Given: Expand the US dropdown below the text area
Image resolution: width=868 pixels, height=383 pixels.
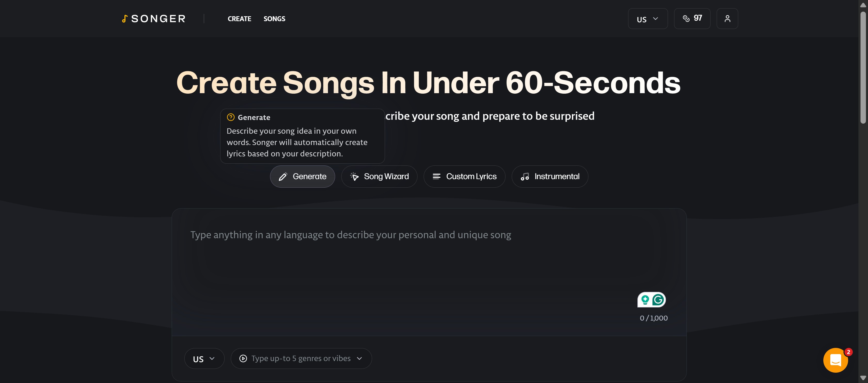Looking at the screenshot, I should [x=204, y=359].
